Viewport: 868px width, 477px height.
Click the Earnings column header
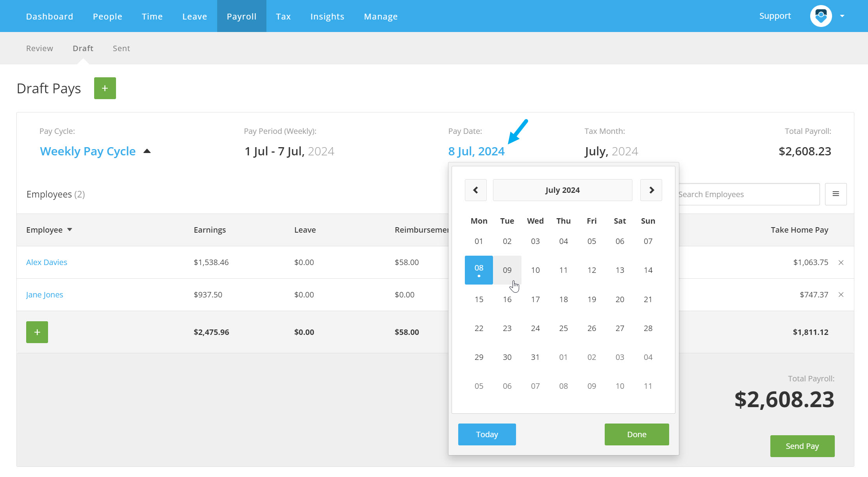click(210, 230)
